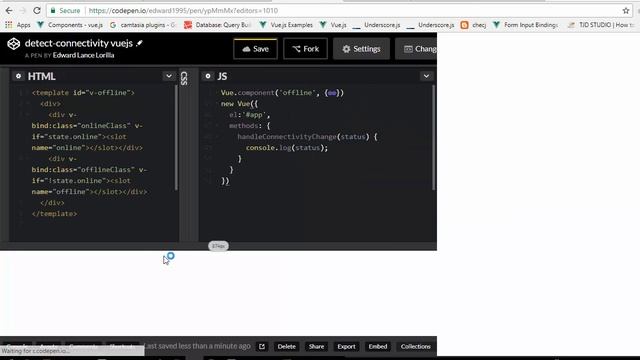Click the name="offline" slot line
This screenshot has width=640, height=360.
click(x=89, y=191)
